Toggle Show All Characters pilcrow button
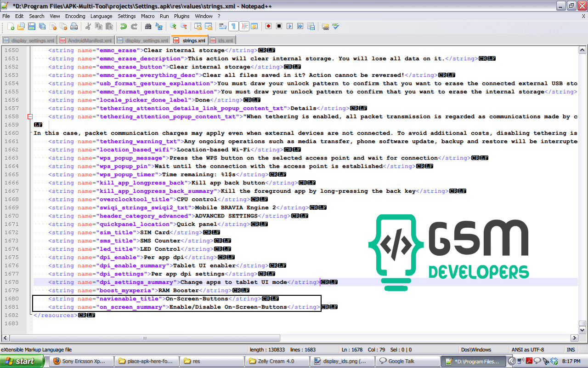This screenshot has width=588, height=368. tap(233, 26)
